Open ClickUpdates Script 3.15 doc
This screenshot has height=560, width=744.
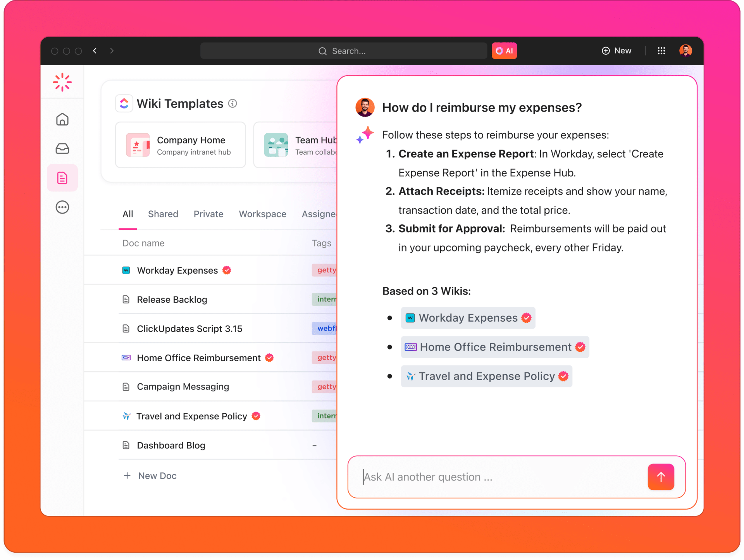(x=189, y=329)
